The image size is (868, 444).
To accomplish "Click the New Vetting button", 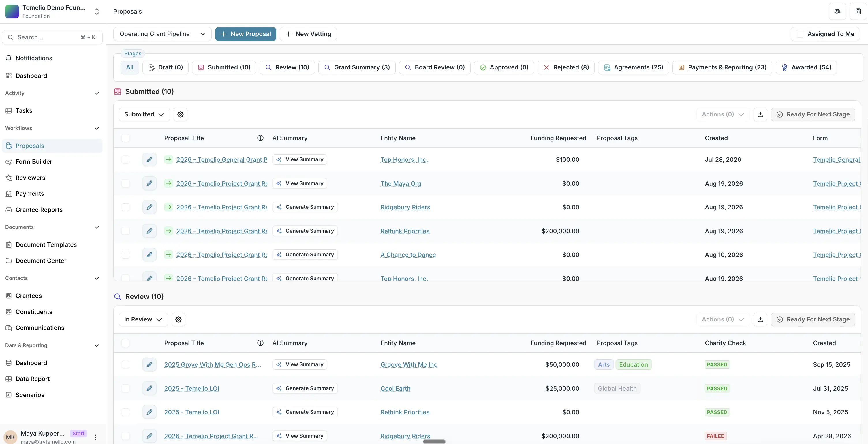I will pyautogui.click(x=308, y=34).
